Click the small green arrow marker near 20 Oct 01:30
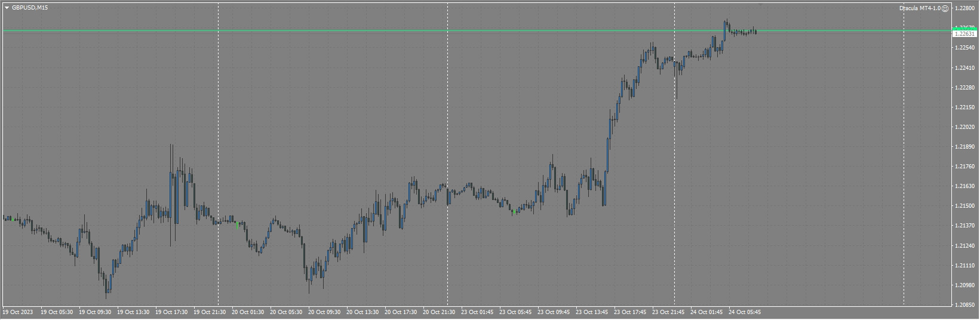 coord(238,225)
